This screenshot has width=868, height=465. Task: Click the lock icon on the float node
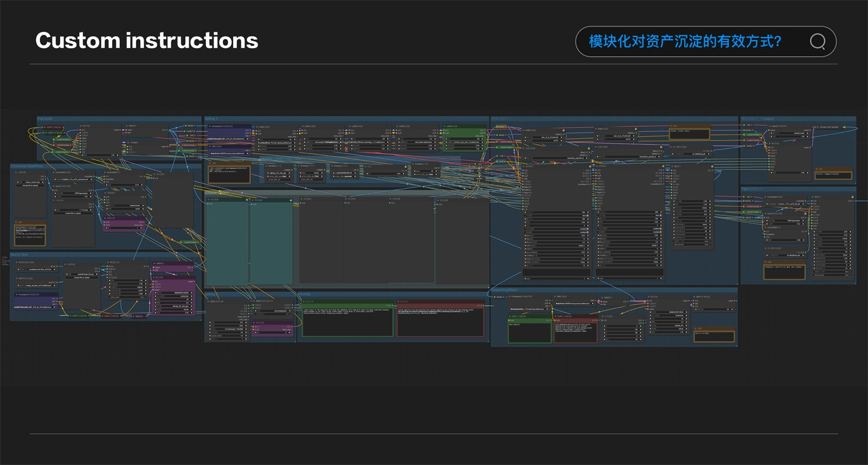point(406,166)
